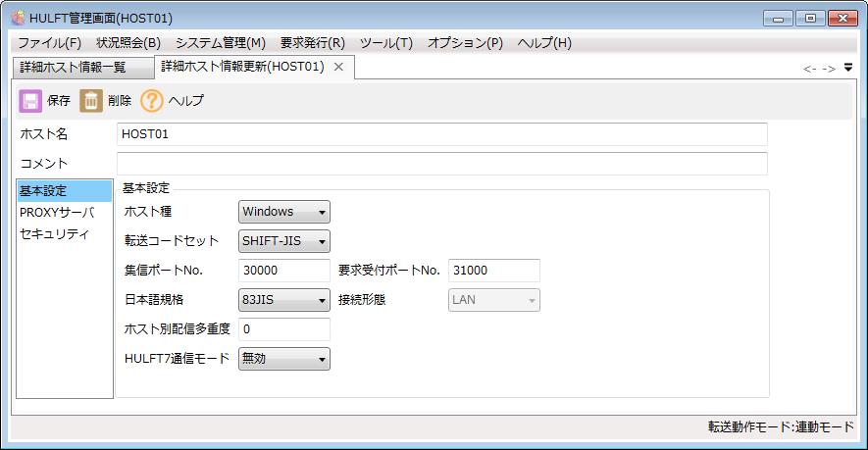Open the tab list dropdown arrow

click(848, 68)
